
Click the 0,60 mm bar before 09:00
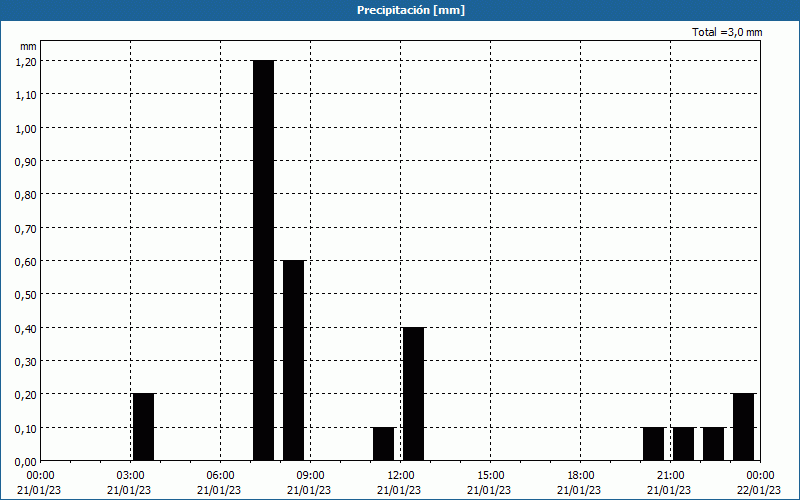(294, 360)
